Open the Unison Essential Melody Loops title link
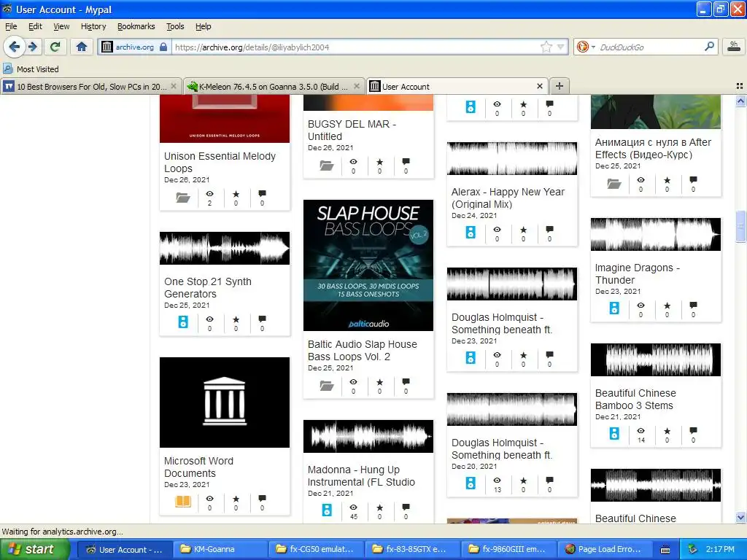The width and height of the screenshot is (747, 560). coord(220,163)
